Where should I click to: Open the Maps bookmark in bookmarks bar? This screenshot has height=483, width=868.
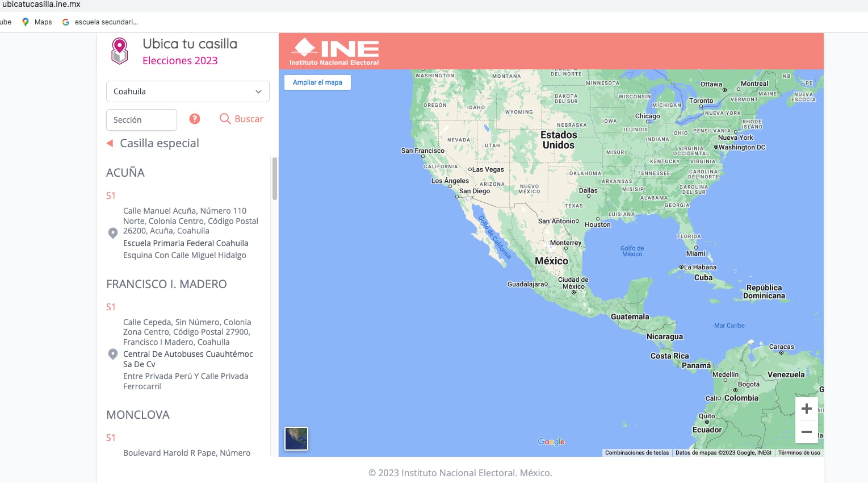coord(37,22)
